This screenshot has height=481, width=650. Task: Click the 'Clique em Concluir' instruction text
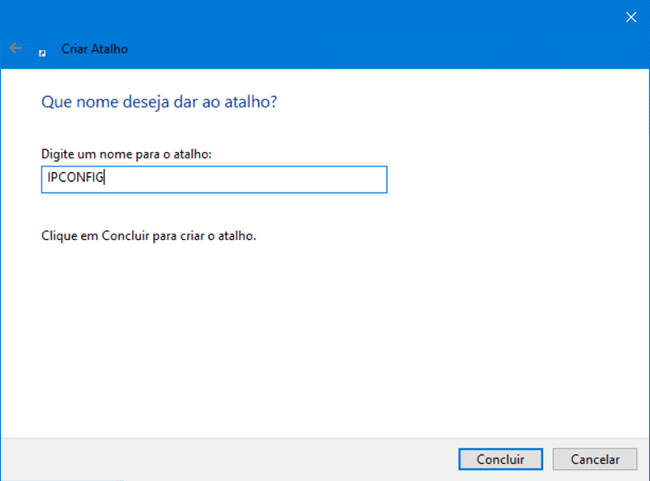[149, 237]
